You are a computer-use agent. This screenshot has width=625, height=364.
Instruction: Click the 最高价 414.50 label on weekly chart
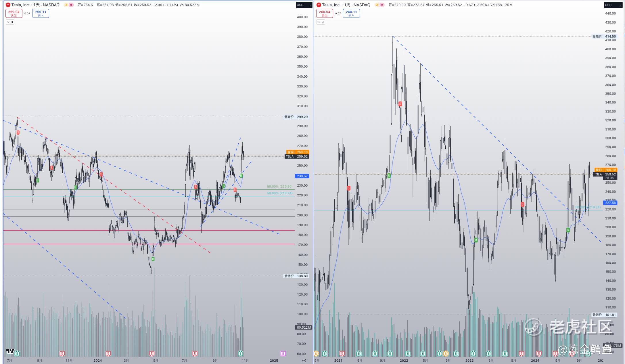pos(604,37)
